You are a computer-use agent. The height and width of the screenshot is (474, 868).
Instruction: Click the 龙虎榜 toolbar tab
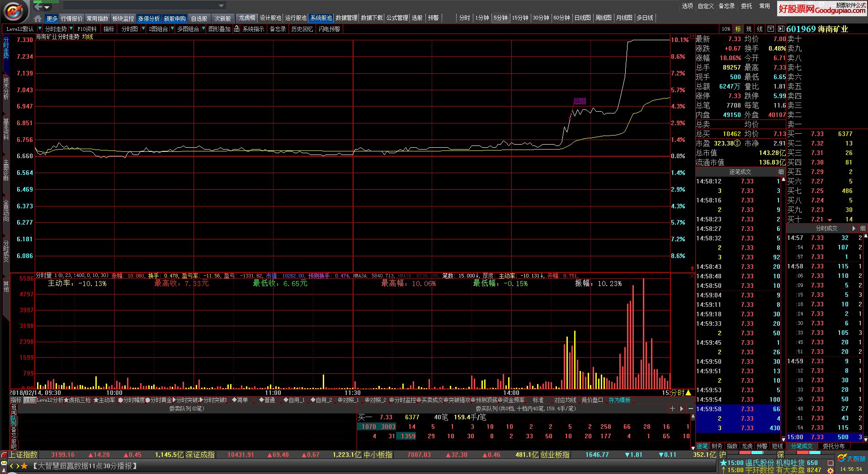point(247,18)
